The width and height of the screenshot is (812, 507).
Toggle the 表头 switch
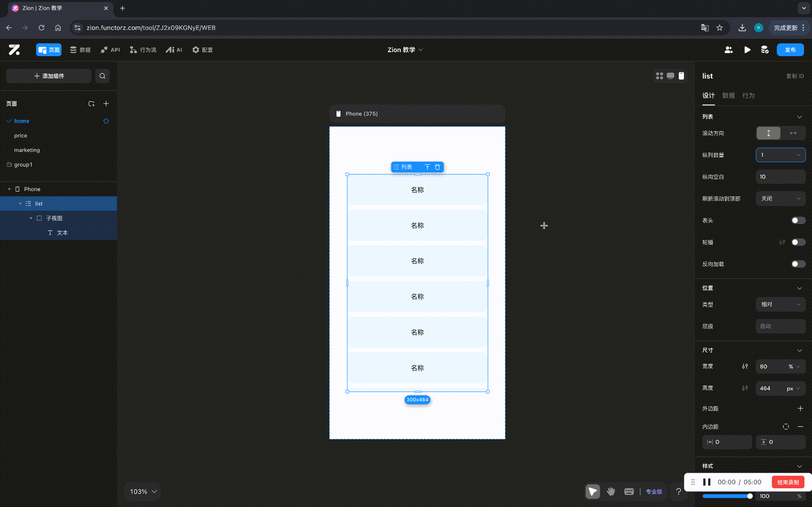(798, 220)
